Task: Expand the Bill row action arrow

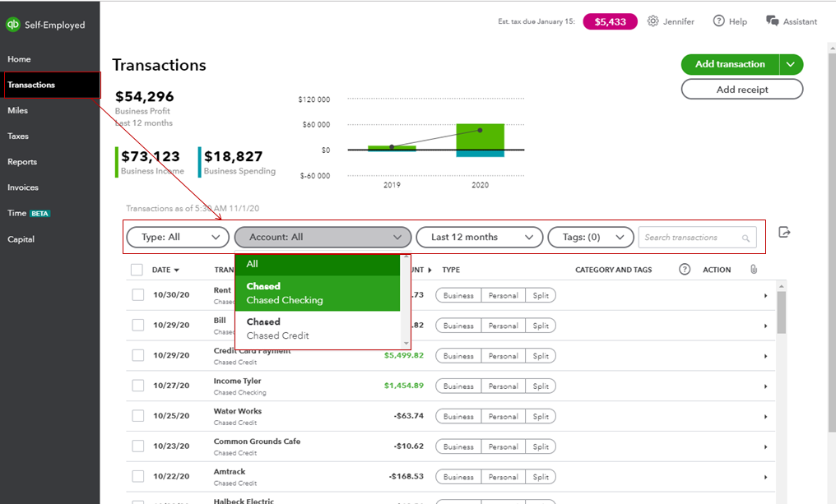Action: 765,326
